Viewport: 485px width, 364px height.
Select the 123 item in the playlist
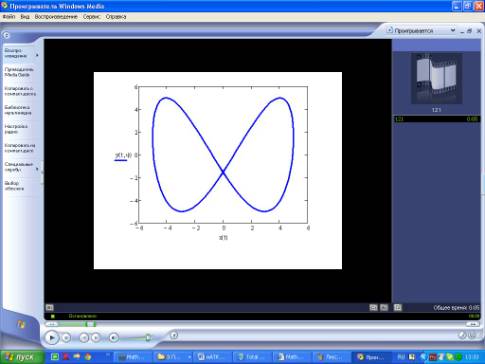pos(437,119)
